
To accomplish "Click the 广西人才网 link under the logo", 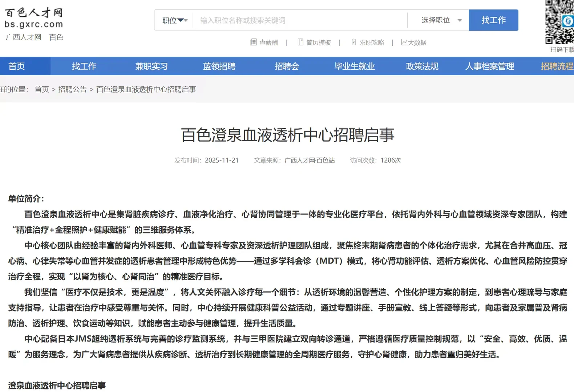I will pyautogui.click(x=24, y=37).
